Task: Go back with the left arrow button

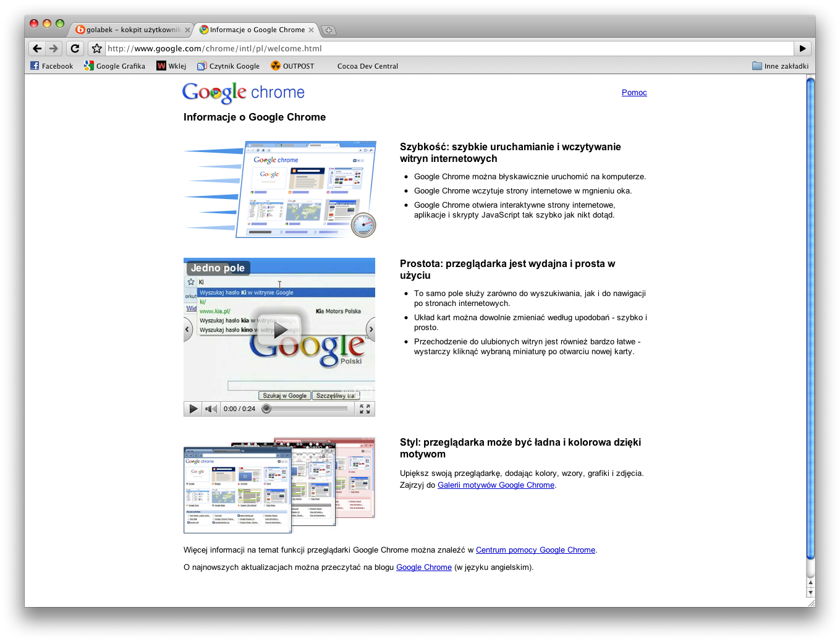Action: click(37, 48)
